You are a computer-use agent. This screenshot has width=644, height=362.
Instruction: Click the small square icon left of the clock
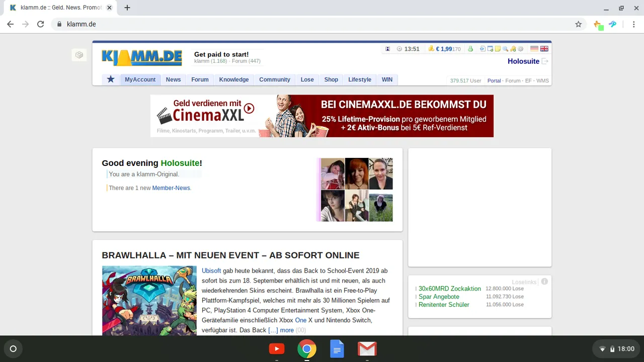click(388, 49)
